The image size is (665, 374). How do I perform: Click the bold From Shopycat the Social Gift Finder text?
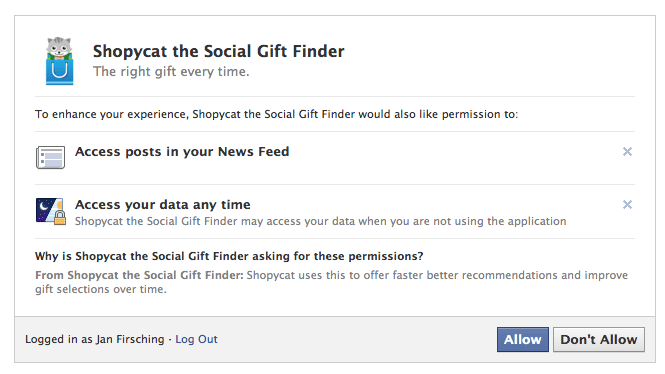[139, 275]
